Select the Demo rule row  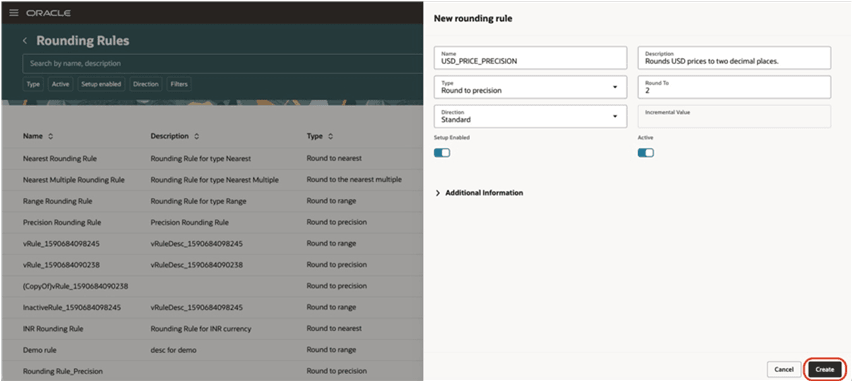tap(212, 350)
